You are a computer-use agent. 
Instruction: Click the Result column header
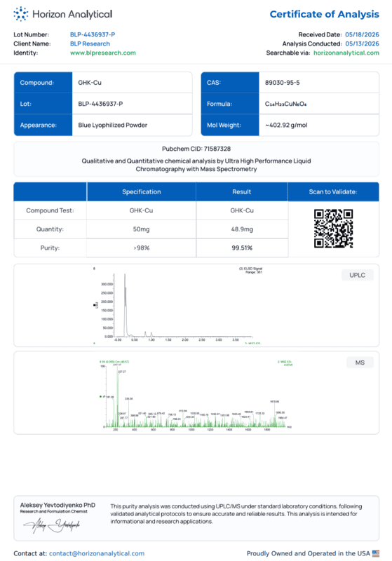[242, 191]
